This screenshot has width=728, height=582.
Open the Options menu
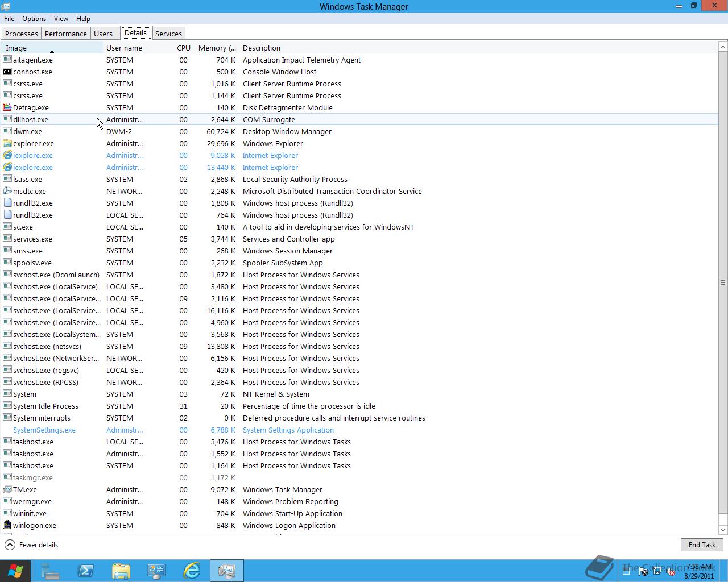(34, 19)
